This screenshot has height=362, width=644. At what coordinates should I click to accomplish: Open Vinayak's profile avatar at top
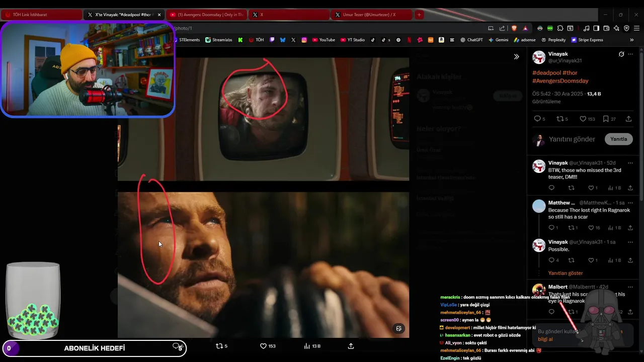[x=539, y=57]
